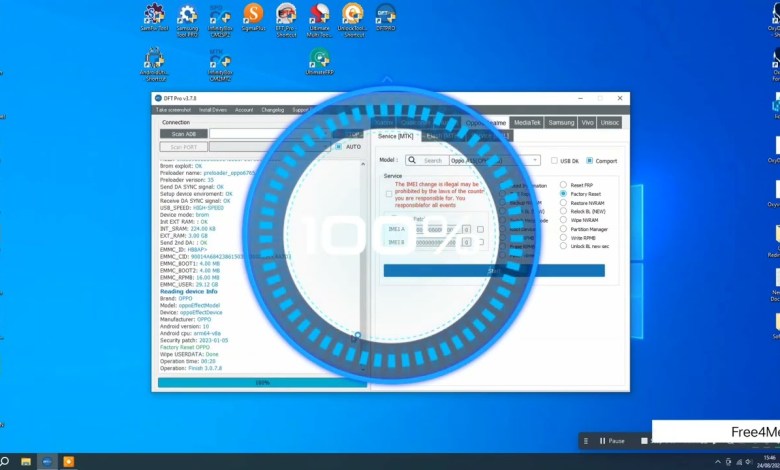
Task: Choose the Reset FRP radio button
Action: tap(564, 184)
